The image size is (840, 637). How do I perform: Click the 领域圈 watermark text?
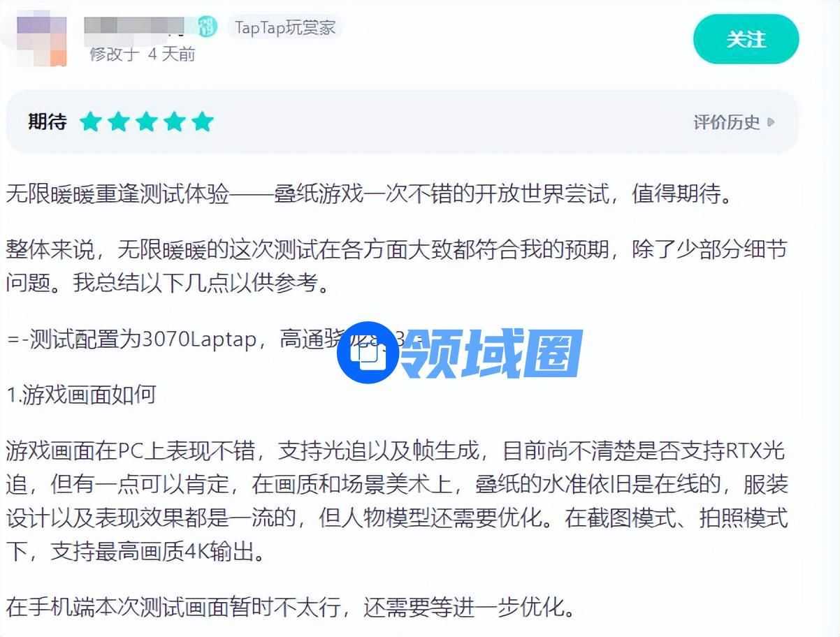point(493,353)
